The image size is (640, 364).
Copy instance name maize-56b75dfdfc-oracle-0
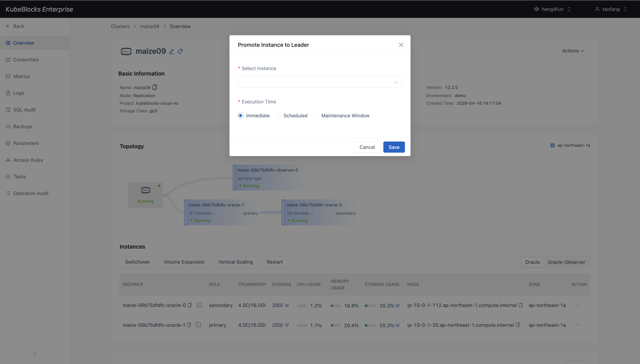point(190,305)
